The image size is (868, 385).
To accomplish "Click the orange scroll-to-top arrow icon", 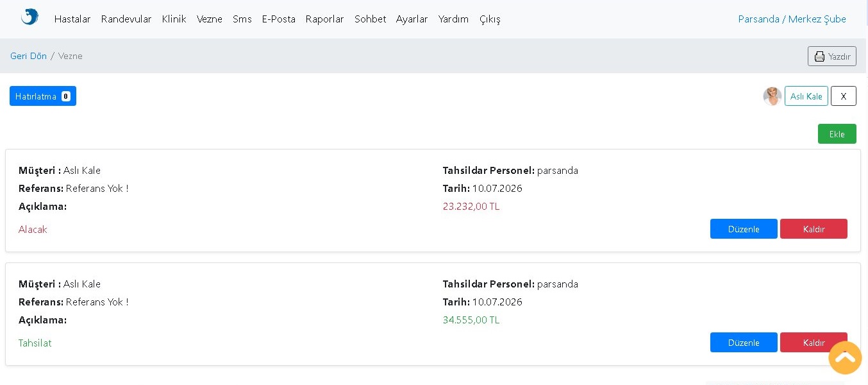I will click(845, 357).
